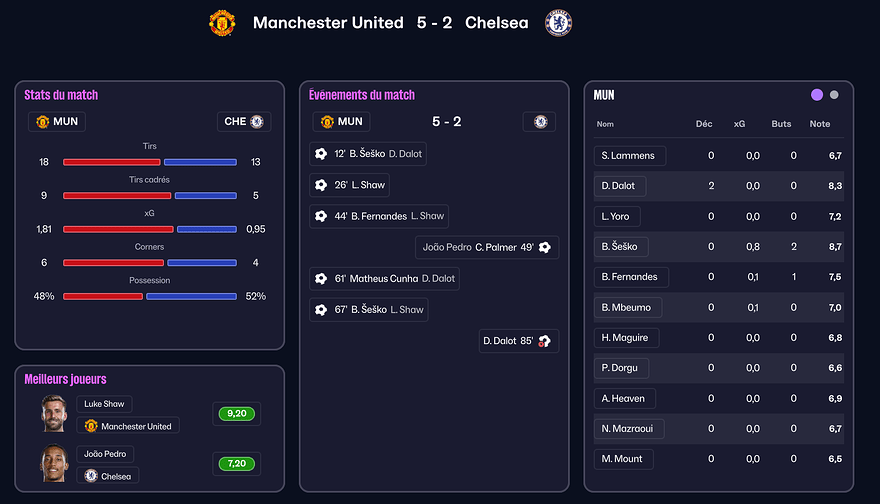Click the Chelsea badge in events panel
880x504 pixels.
541,122
